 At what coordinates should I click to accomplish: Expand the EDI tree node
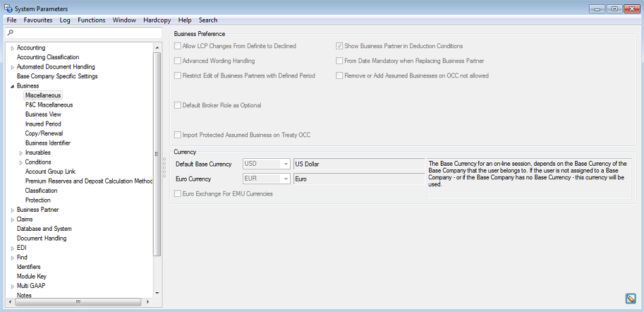[x=12, y=248]
